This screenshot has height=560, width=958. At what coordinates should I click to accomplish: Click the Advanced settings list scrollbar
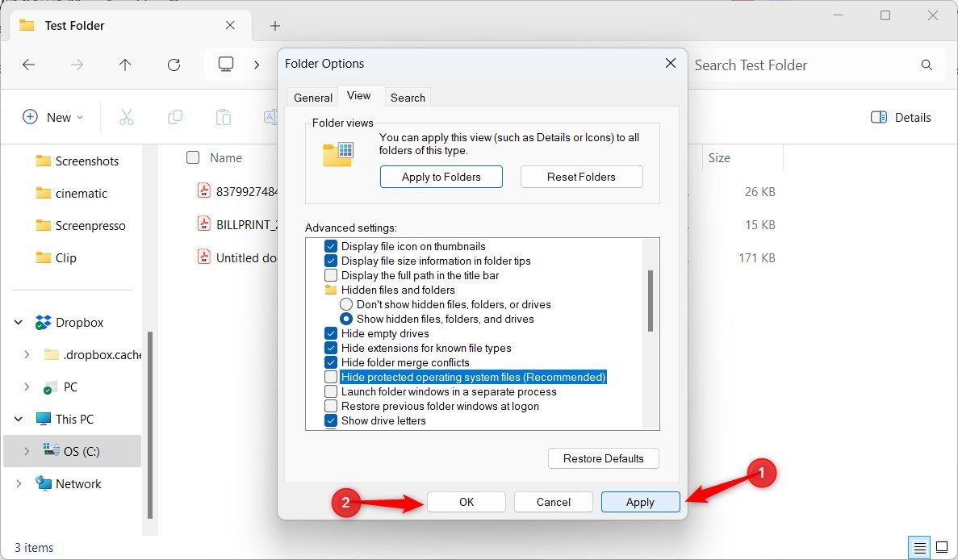[x=651, y=301]
